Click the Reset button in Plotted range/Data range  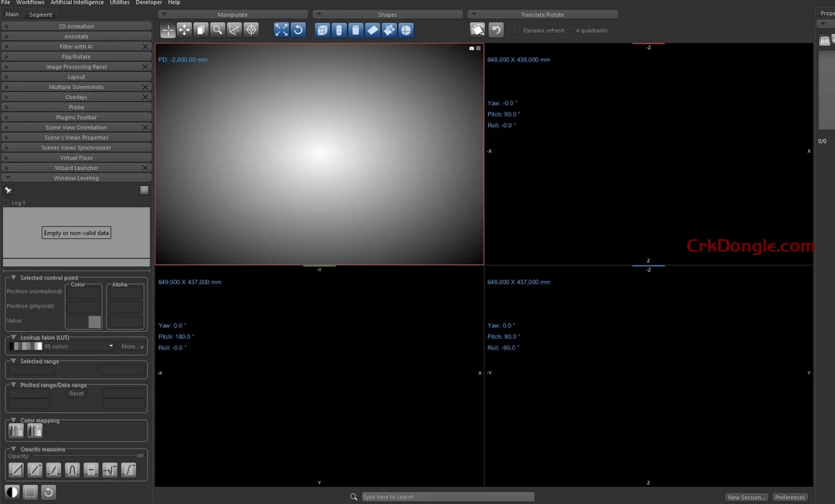point(75,393)
